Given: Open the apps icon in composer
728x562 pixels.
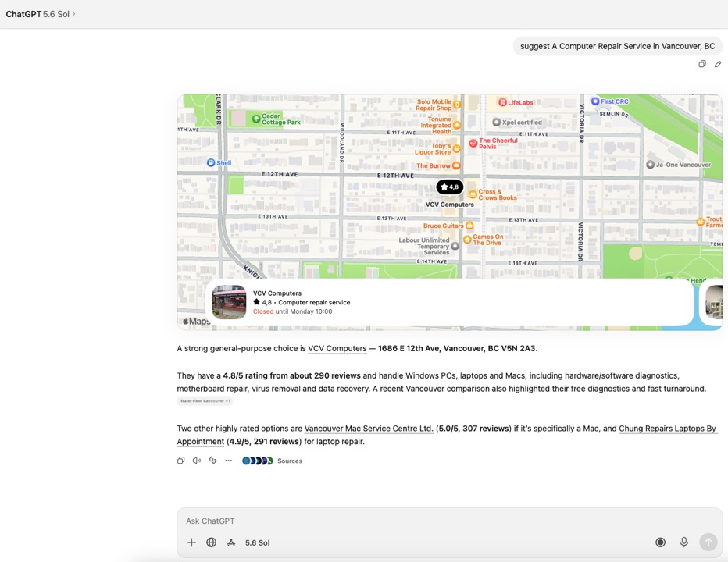Looking at the screenshot, I should pos(231,542).
